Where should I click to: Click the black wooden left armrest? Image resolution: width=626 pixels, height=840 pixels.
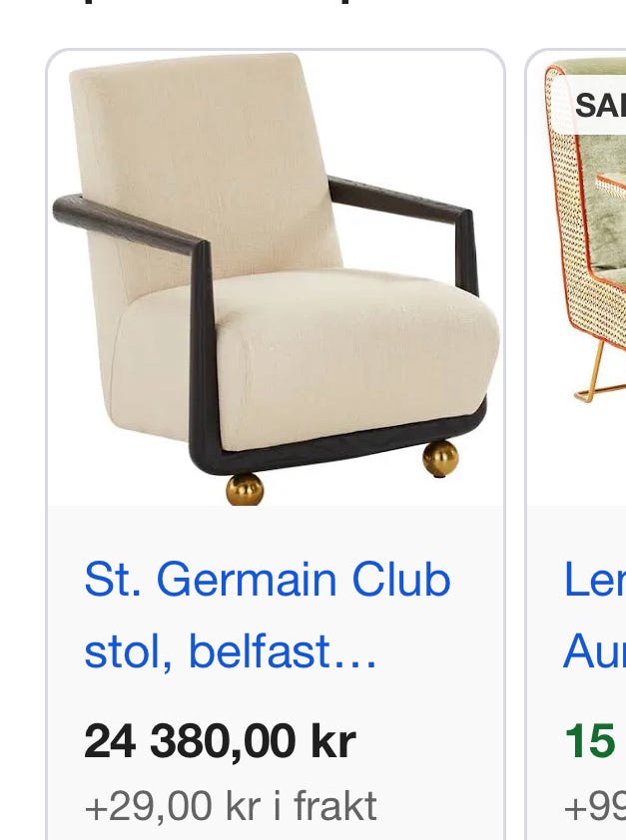(129, 224)
